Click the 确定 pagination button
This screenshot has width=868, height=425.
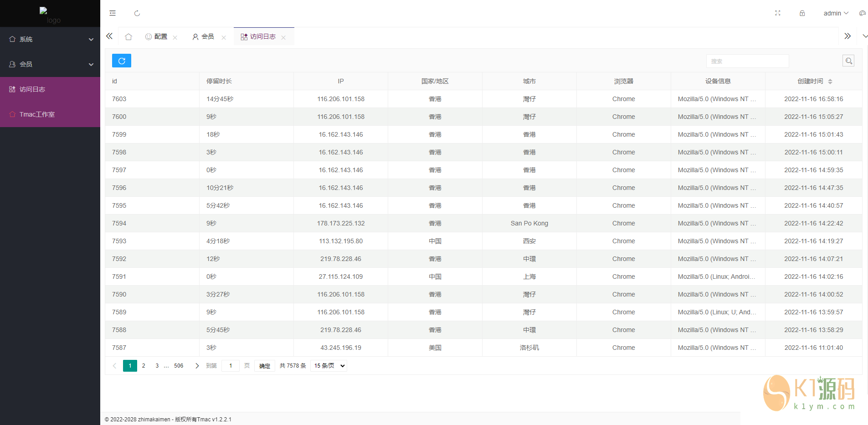click(x=264, y=366)
